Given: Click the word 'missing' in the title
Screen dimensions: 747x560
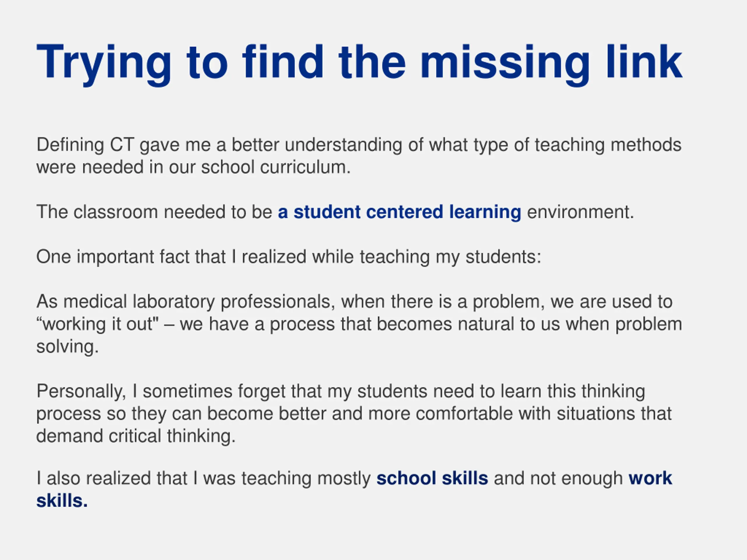Looking at the screenshot, I should coord(505,64).
